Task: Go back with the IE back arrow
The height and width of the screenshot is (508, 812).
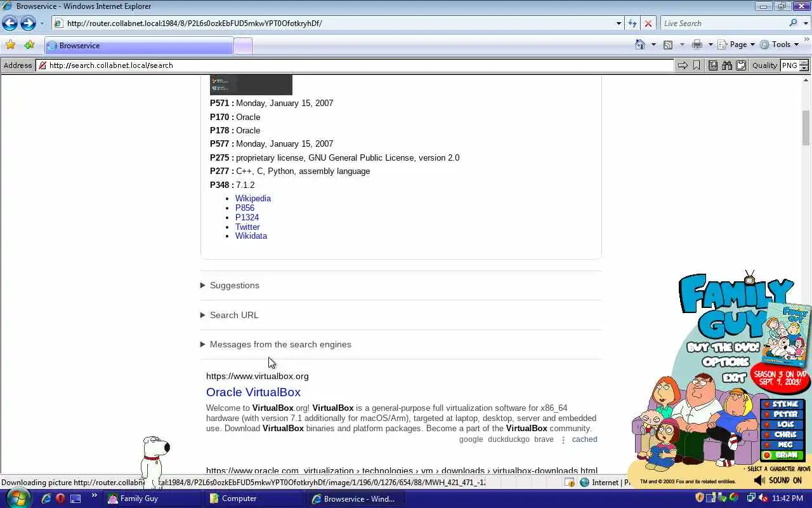Action: (10, 23)
